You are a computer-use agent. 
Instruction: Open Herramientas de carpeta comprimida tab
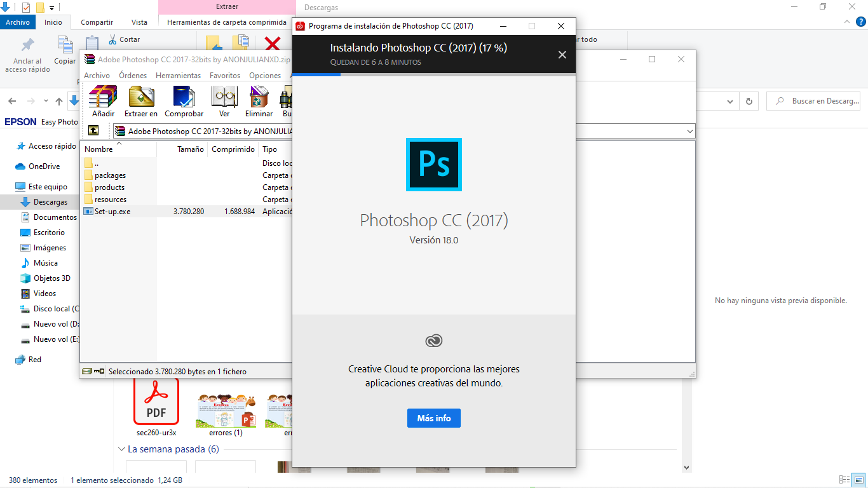coord(227,22)
